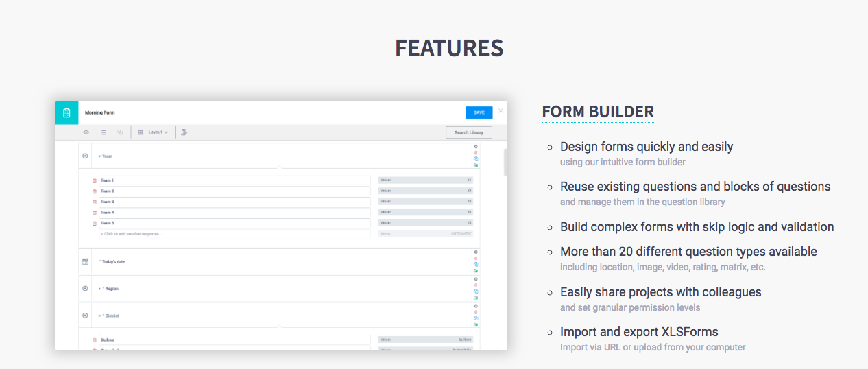868x369 pixels.
Task: Remove the Buikwe choice with trash icon
Action: pos(95,340)
